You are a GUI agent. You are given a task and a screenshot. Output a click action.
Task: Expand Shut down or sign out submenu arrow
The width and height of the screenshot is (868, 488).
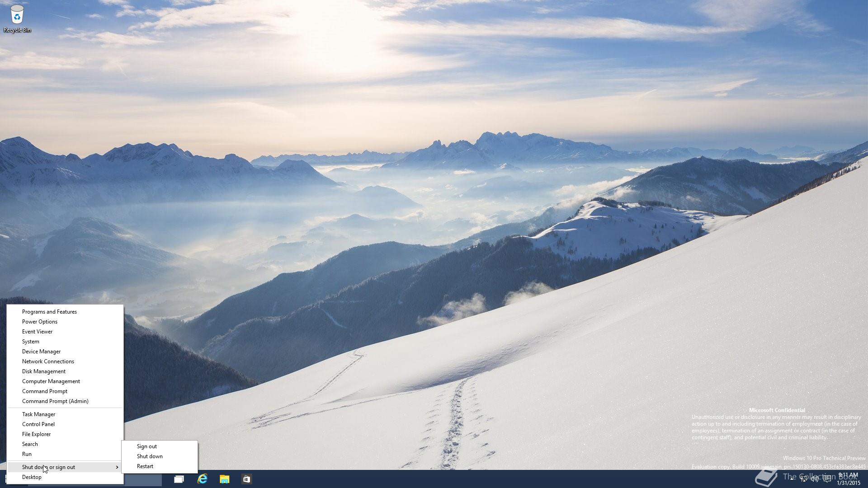coord(117,467)
